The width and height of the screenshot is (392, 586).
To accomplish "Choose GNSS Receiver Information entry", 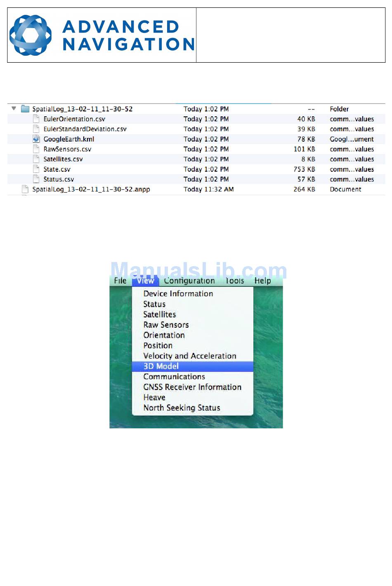I will click(192, 387).
